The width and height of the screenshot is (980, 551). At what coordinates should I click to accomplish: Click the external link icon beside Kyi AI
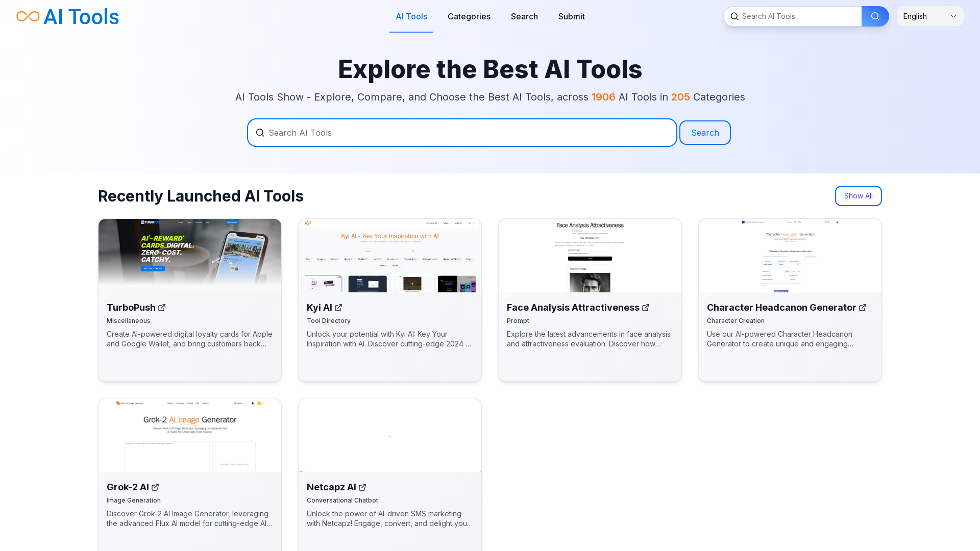338,308
